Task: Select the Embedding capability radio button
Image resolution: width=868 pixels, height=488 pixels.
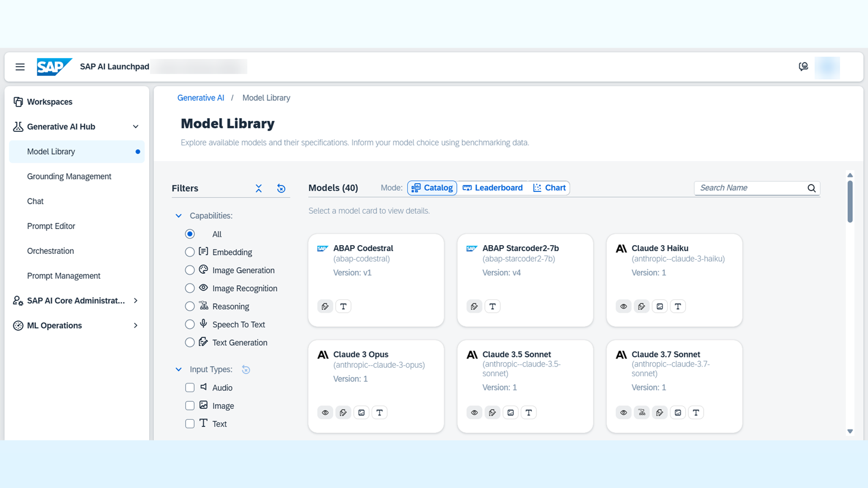Action: [x=190, y=252]
